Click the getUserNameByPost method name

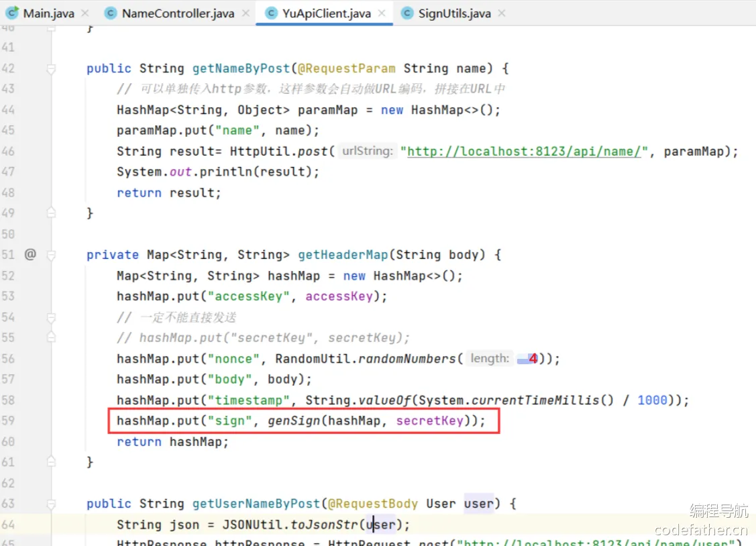(x=256, y=504)
